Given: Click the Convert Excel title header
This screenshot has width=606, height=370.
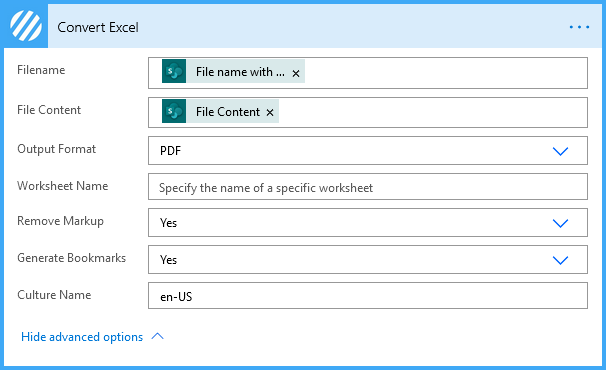Looking at the screenshot, I should pyautogui.click(x=98, y=27).
